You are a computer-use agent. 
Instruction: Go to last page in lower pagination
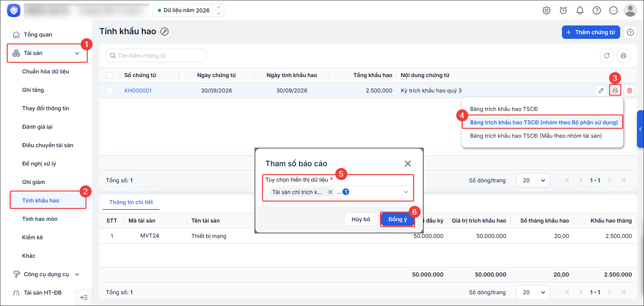[624, 292]
